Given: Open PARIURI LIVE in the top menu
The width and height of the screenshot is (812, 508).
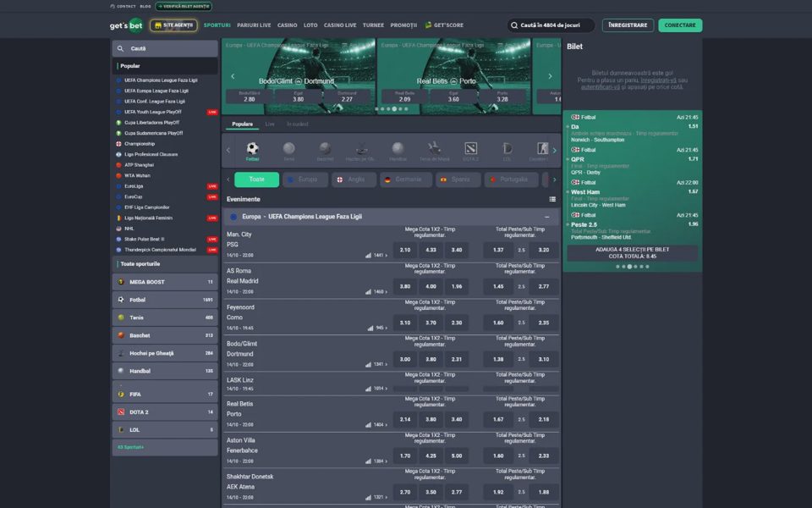Looking at the screenshot, I should [x=254, y=25].
